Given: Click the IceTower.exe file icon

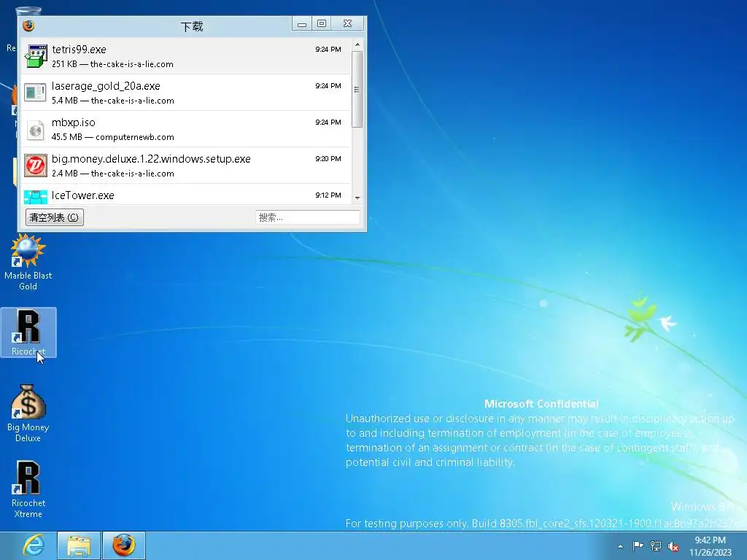Looking at the screenshot, I should click(36, 197).
